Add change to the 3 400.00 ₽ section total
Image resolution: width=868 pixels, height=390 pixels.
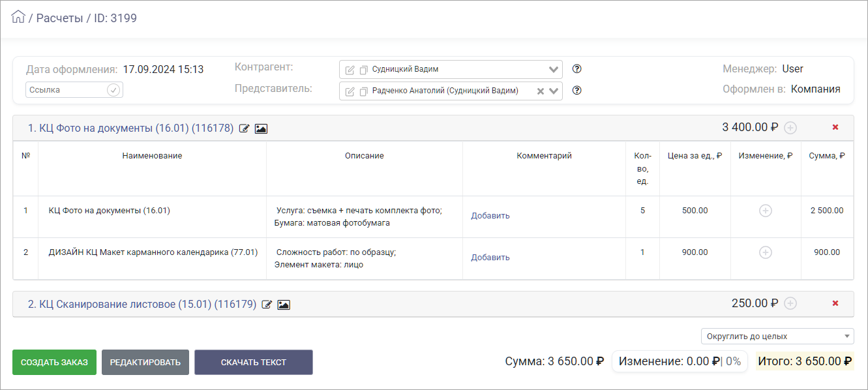(790, 128)
